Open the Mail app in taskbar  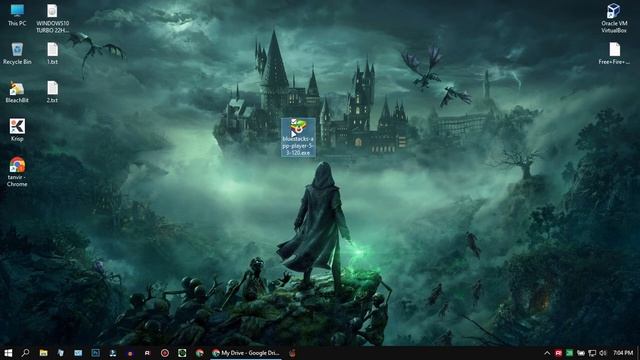pos(78,353)
